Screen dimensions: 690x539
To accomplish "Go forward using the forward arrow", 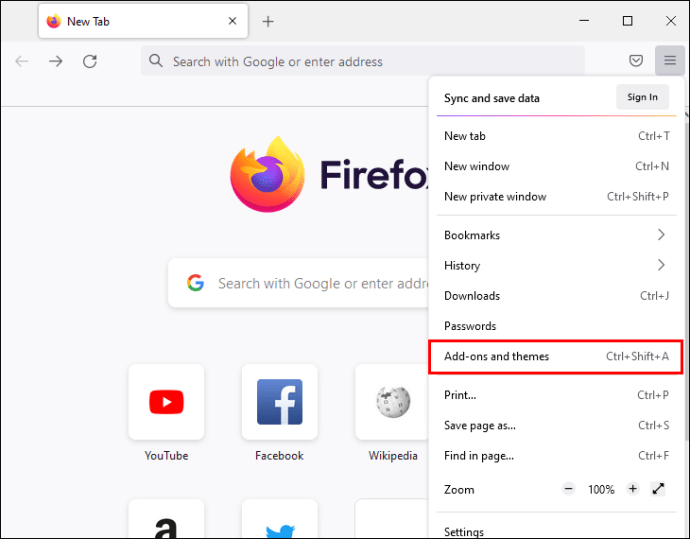I will [55, 61].
